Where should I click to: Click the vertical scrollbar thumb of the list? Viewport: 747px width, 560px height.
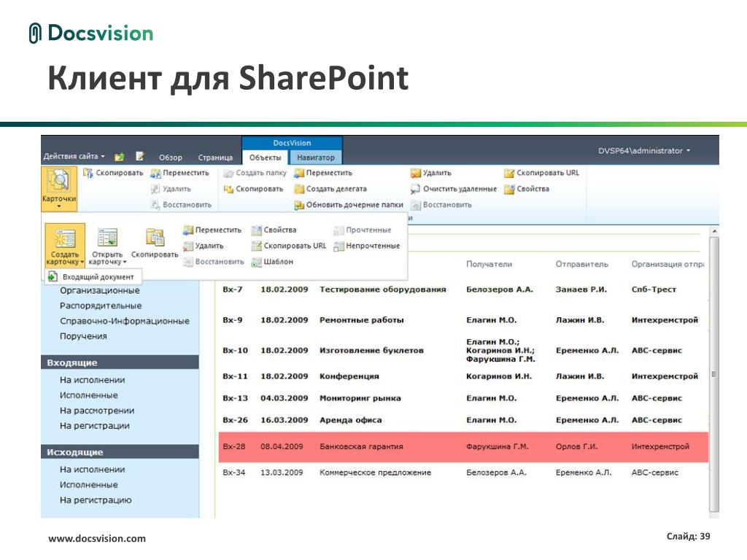(x=713, y=374)
